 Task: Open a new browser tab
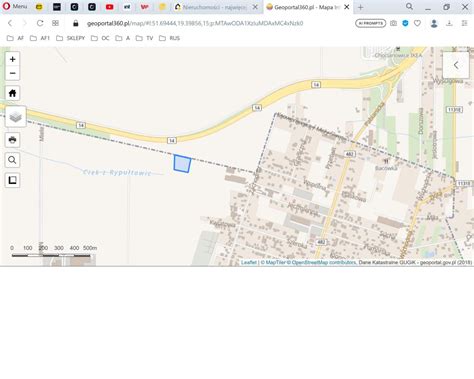click(361, 7)
